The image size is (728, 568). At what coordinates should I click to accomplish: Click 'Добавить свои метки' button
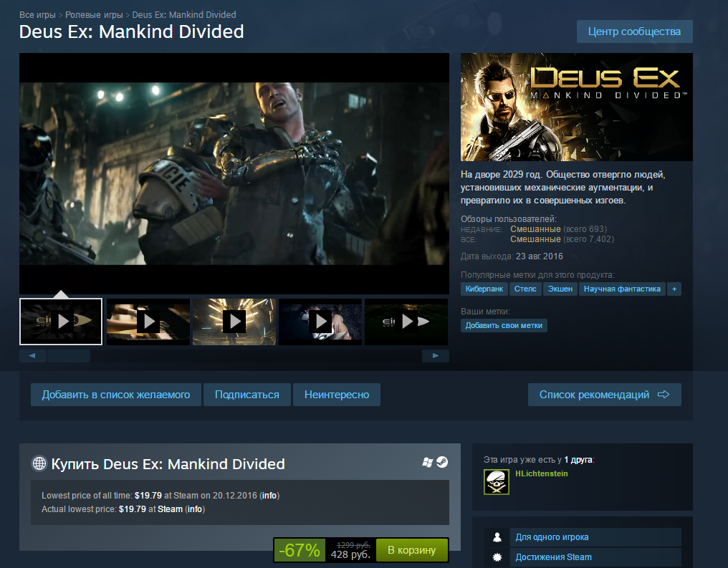pyautogui.click(x=504, y=326)
